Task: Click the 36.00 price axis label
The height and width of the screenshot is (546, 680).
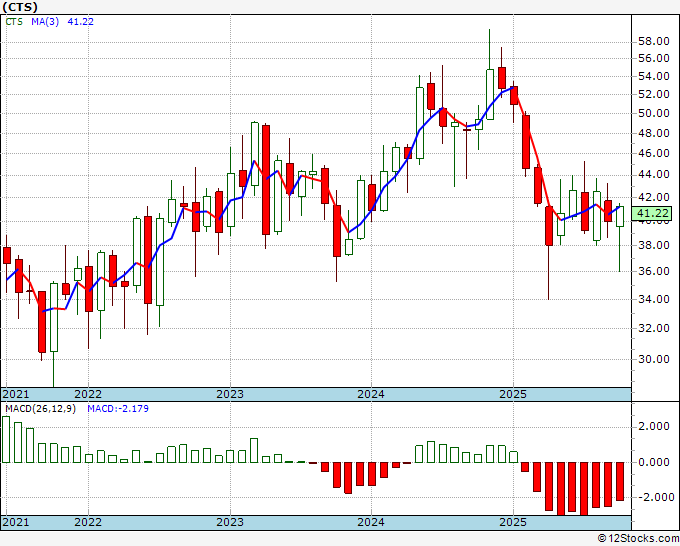Action: coord(654,271)
